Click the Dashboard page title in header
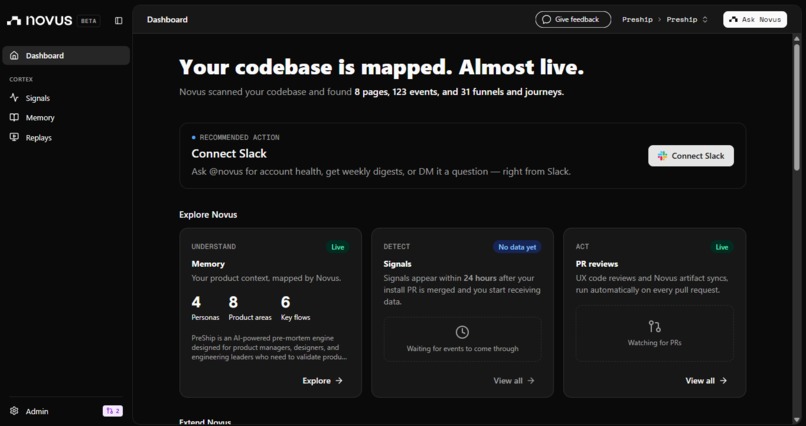The width and height of the screenshot is (806, 426). (x=167, y=20)
